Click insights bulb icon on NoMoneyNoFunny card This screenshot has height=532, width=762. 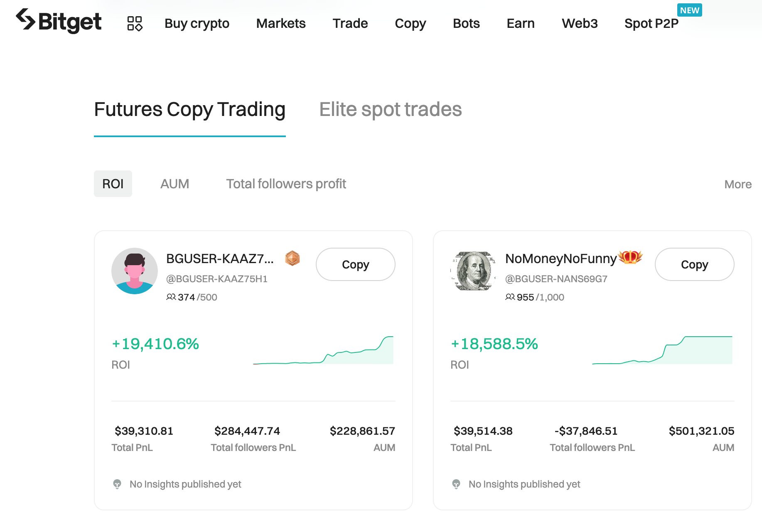pyautogui.click(x=456, y=484)
